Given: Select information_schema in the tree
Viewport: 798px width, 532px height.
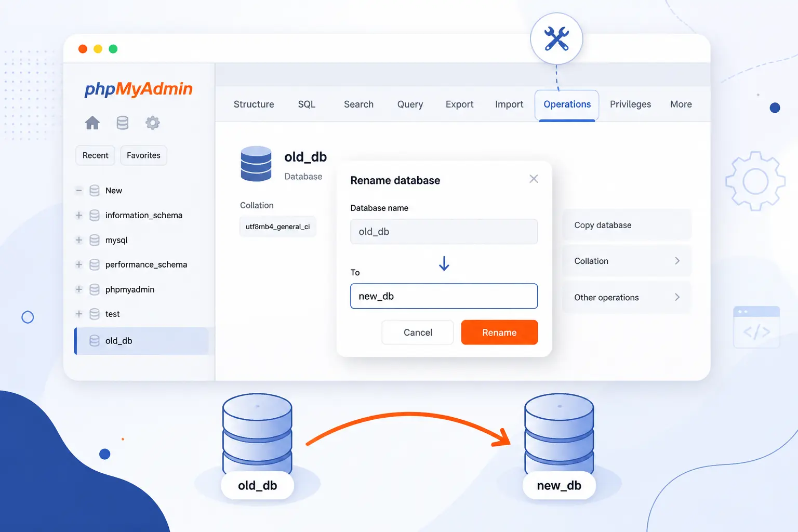Looking at the screenshot, I should coord(144,215).
